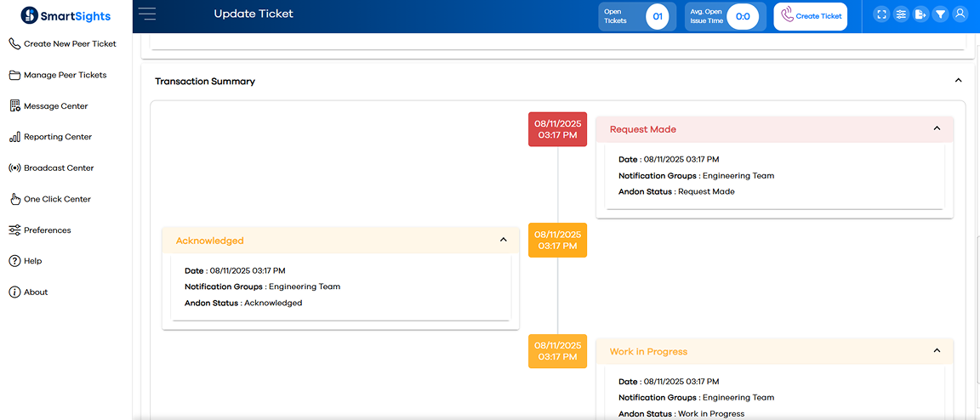The height and width of the screenshot is (420, 980).
Task: Open the Message Center menu item
Action: click(x=55, y=106)
